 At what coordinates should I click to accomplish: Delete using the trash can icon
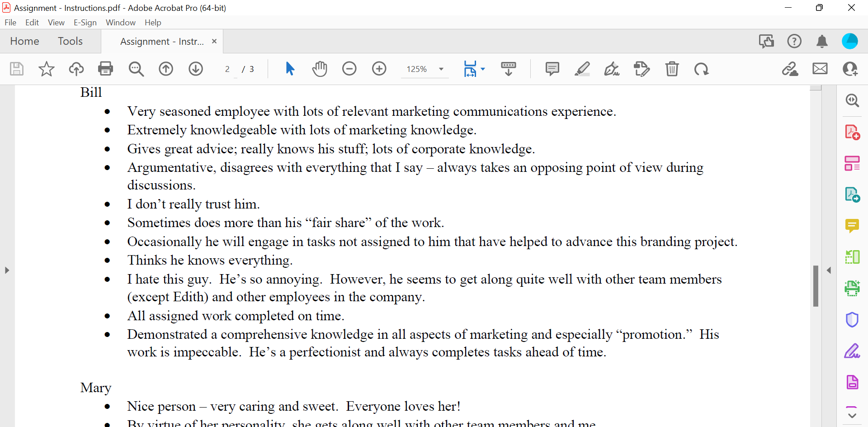tap(672, 69)
